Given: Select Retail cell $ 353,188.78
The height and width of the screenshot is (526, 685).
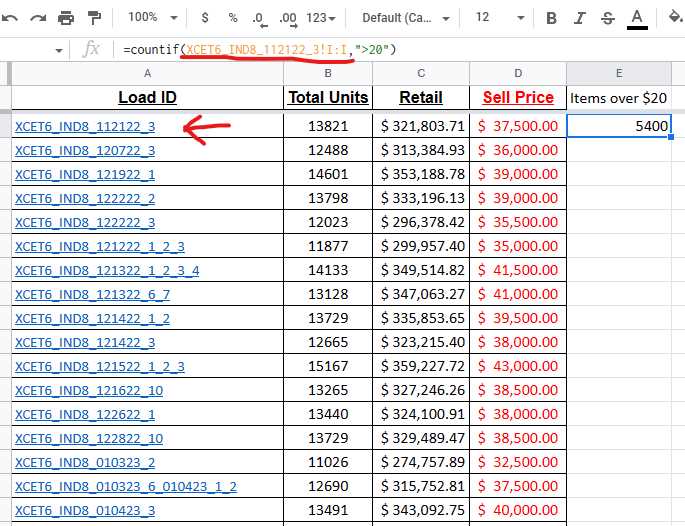Looking at the screenshot, I should (x=421, y=174).
